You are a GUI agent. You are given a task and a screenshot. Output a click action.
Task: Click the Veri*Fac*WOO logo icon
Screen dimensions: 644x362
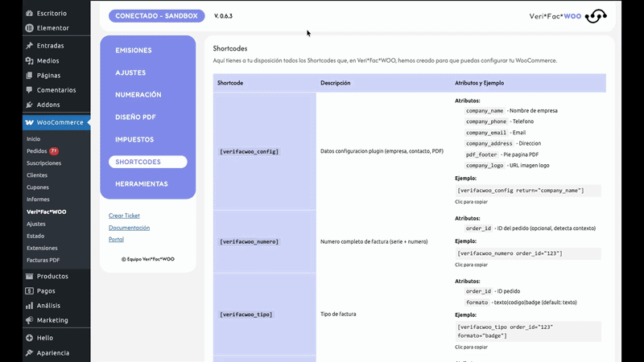pos(596,16)
